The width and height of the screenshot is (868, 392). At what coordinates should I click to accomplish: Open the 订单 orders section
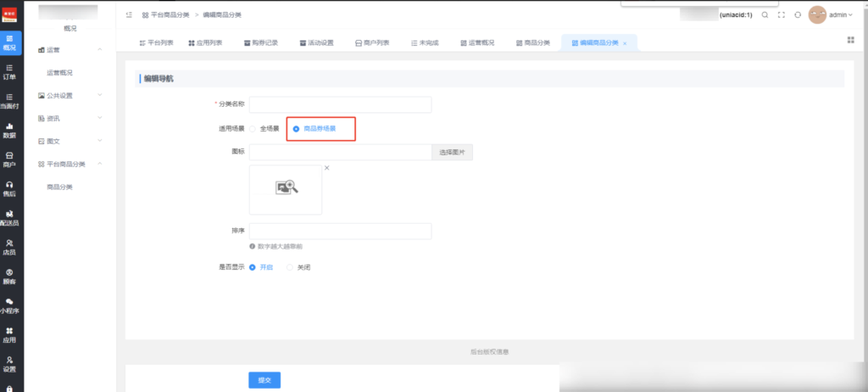point(10,72)
